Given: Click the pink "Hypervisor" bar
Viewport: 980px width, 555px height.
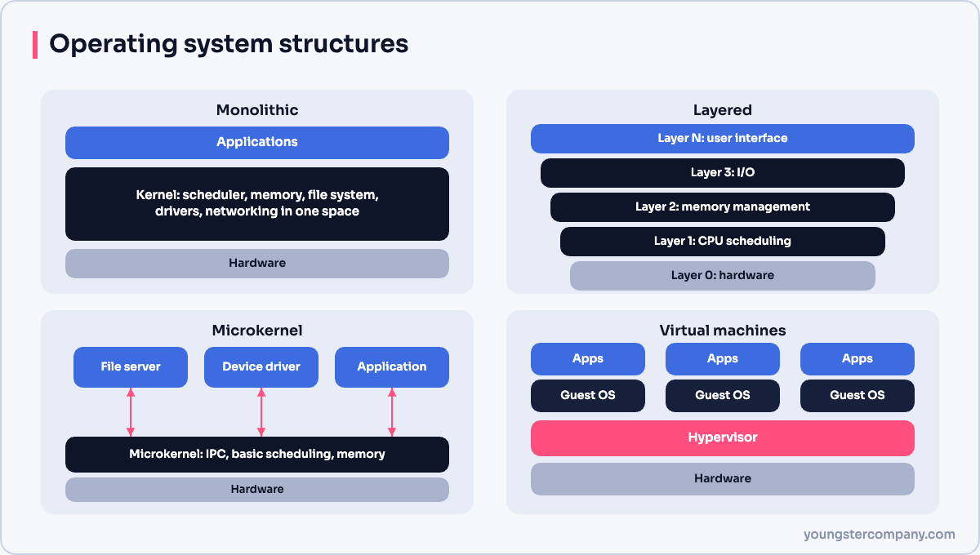Looking at the screenshot, I should pos(723,438).
